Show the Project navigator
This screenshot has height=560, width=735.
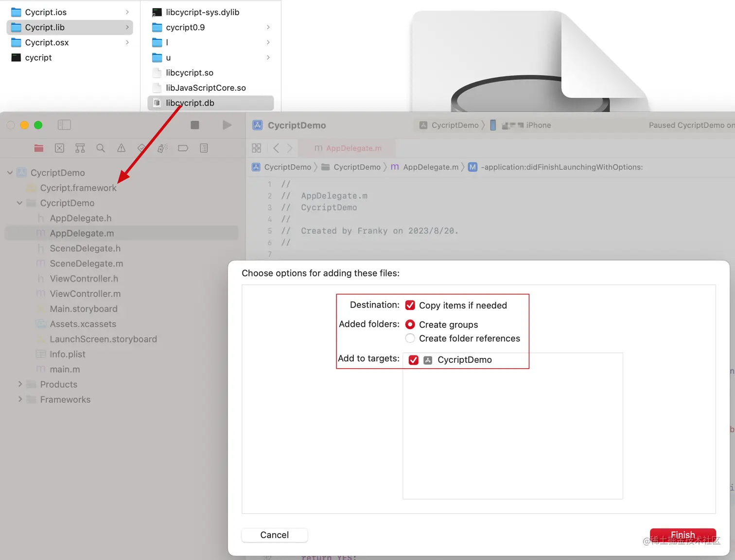[39, 148]
